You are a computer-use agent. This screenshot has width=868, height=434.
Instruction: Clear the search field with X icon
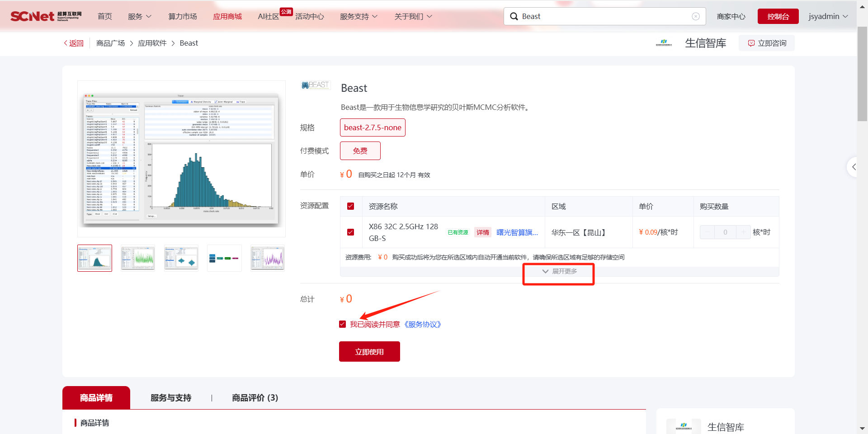pos(696,16)
